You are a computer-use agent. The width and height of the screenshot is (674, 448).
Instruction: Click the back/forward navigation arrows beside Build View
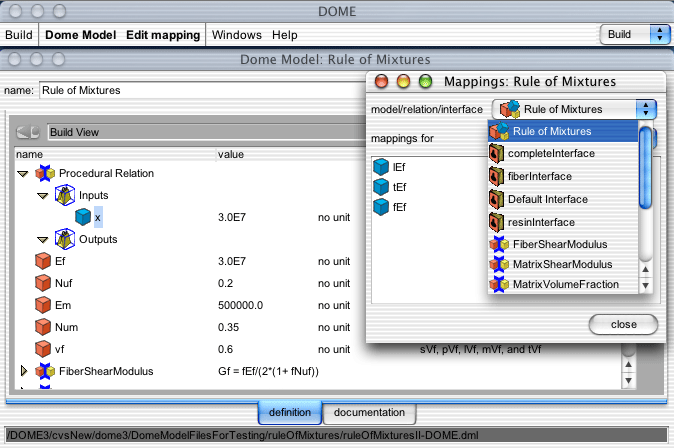coord(28,132)
